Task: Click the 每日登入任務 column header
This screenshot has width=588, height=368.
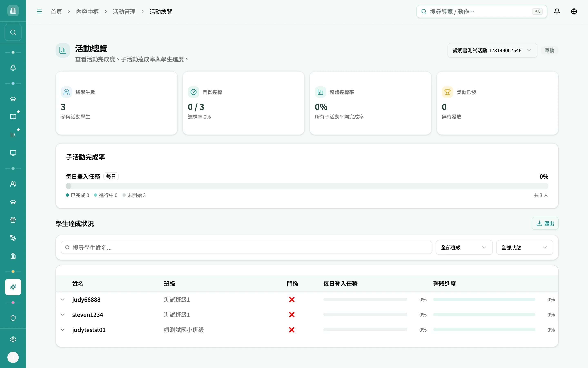Action: click(x=340, y=284)
